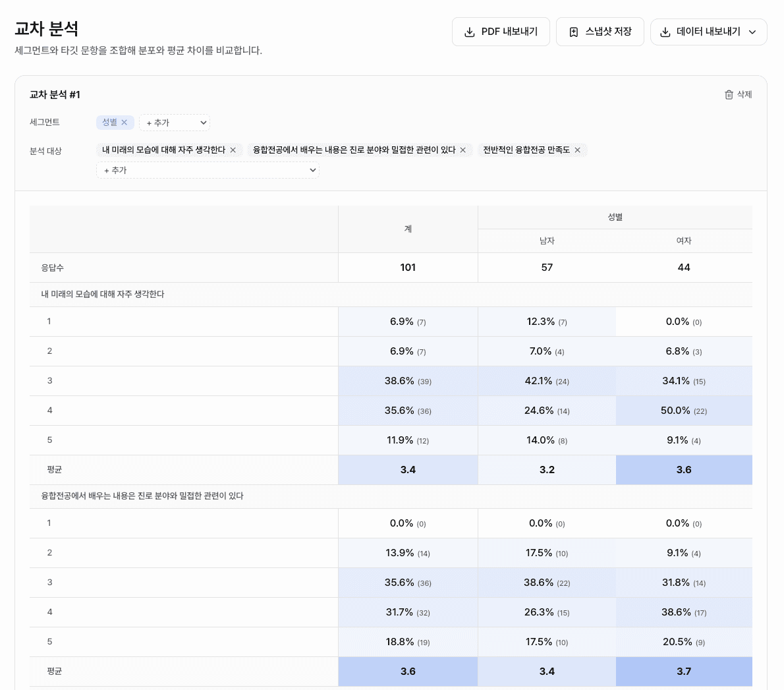Click the download icon on 데이터 내보내기
This screenshot has width=784, height=690.
click(665, 31)
